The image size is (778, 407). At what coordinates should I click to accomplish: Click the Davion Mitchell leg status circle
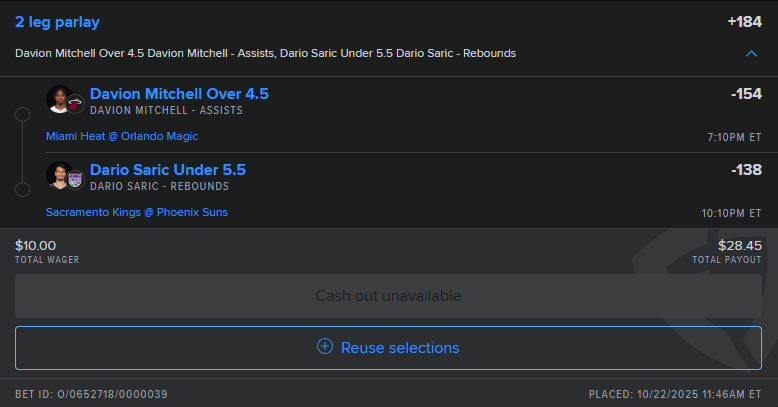(22, 115)
